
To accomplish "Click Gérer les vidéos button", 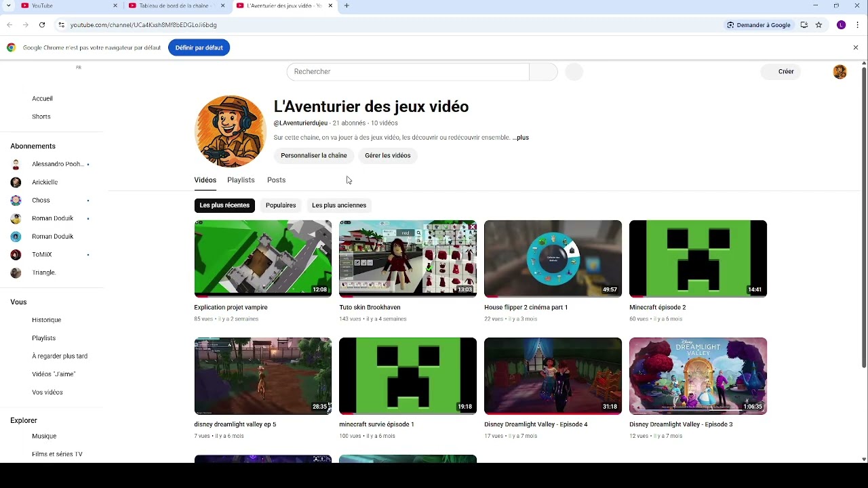I will [388, 156].
